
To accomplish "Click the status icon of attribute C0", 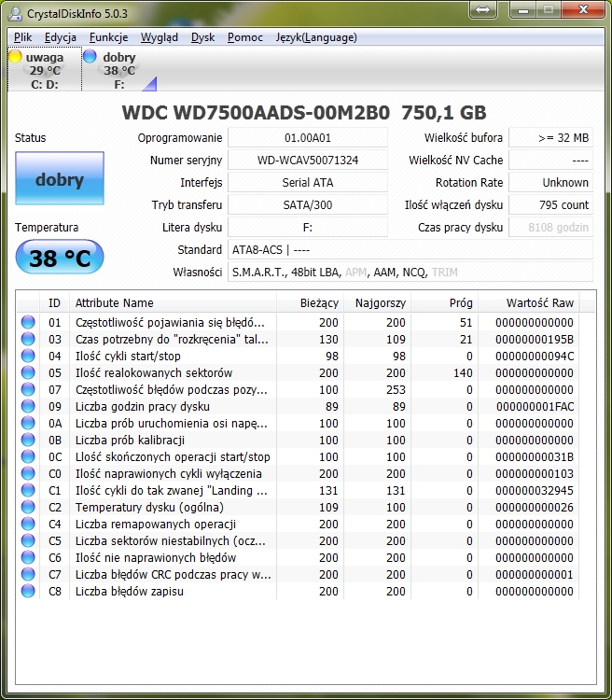I will click(x=28, y=473).
